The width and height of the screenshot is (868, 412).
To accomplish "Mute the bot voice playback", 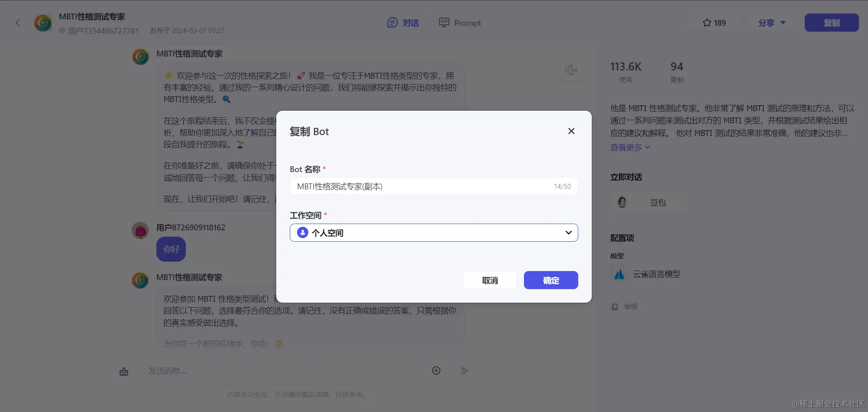I will tap(571, 70).
